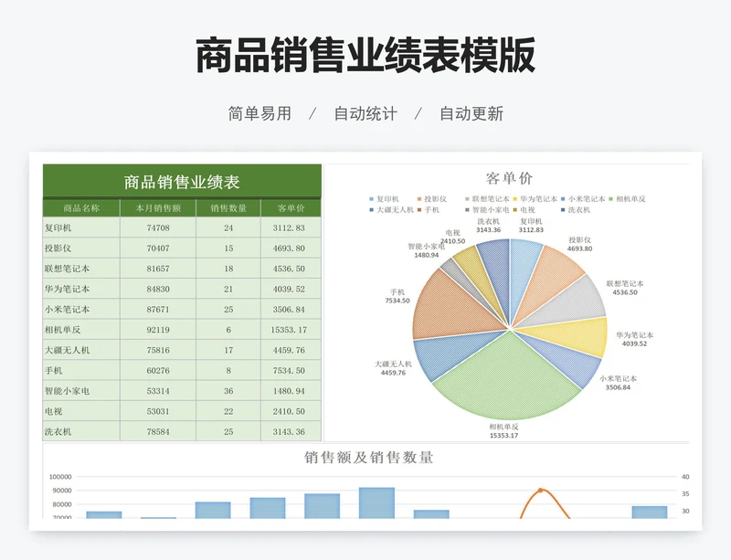Select quantity cell 36 for 智能小家电
Viewport: 731px width, 560px height.
click(228, 391)
